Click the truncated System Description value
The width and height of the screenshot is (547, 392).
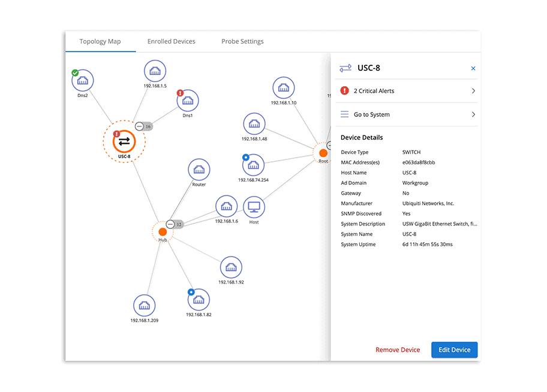click(440, 224)
